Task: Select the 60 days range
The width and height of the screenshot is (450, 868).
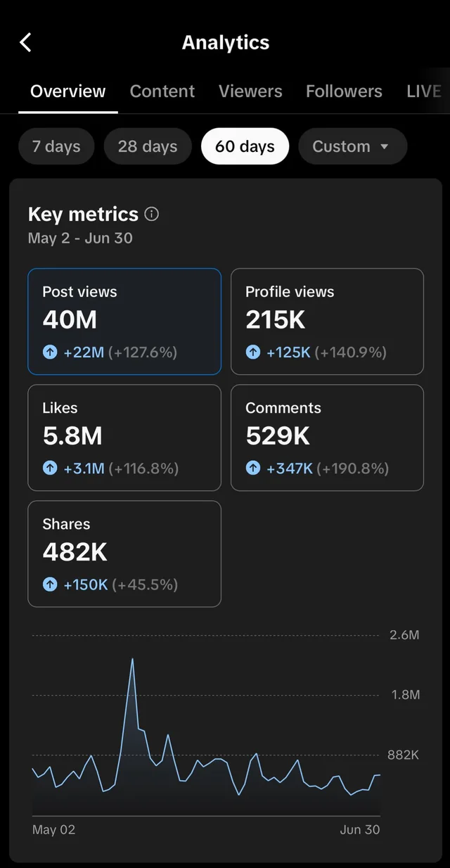Action: (x=245, y=146)
